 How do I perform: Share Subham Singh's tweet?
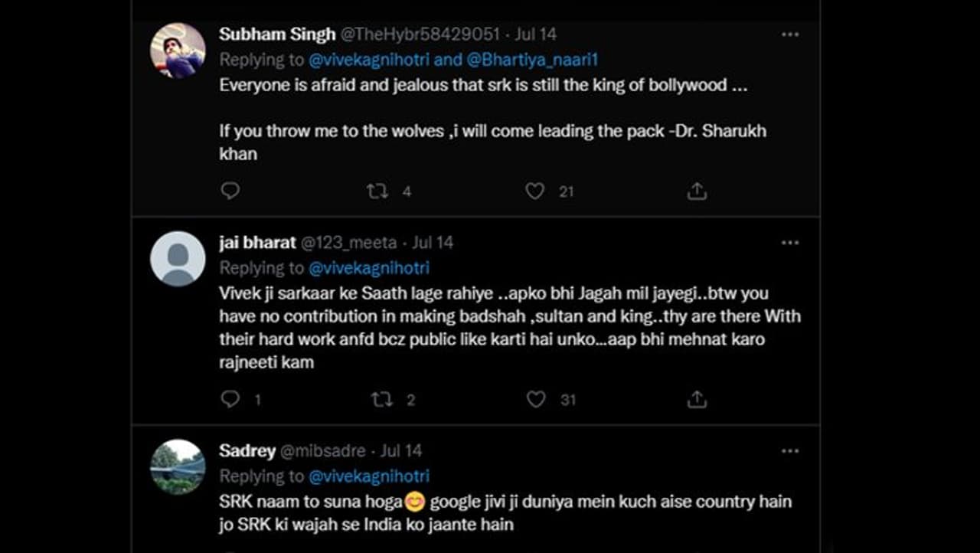696,191
